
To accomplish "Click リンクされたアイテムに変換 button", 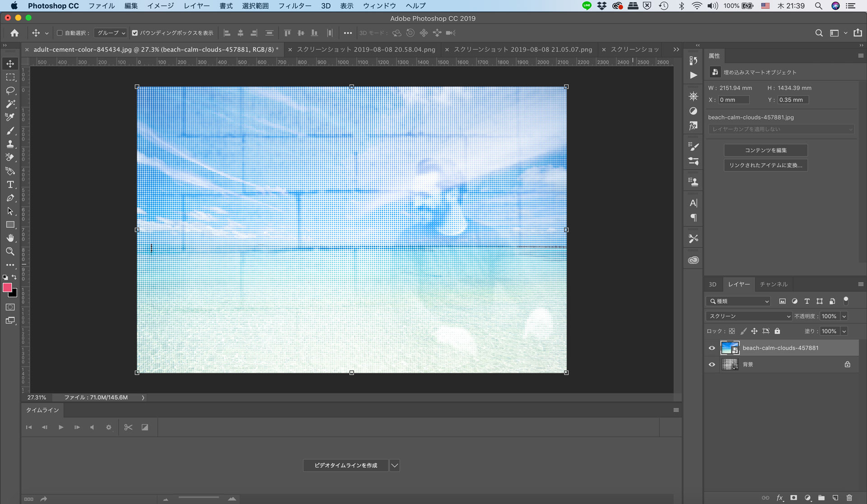I will click(765, 165).
